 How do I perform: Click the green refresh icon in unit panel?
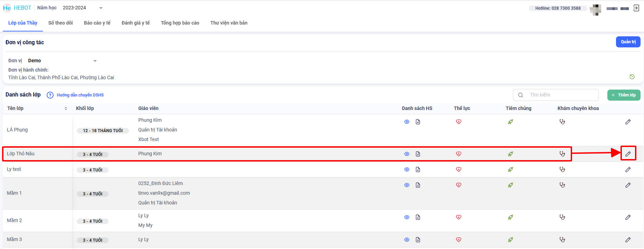632,77
